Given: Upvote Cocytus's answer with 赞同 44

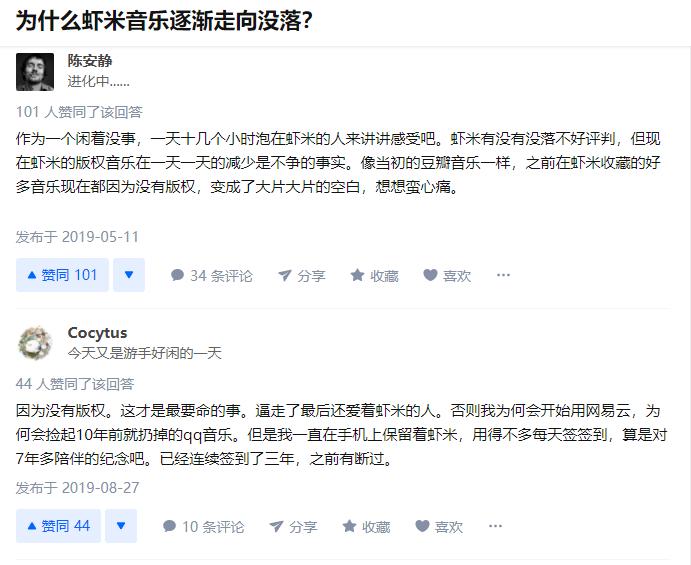Looking at the screenshot, I should pyautogui.click(x=58, y=526).
